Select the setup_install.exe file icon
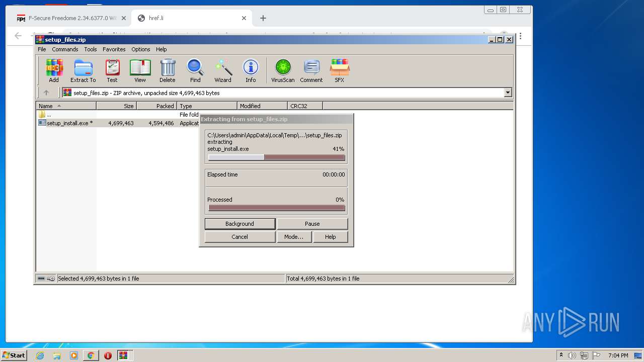Screen dimensions: 644x362 (42, 123)
